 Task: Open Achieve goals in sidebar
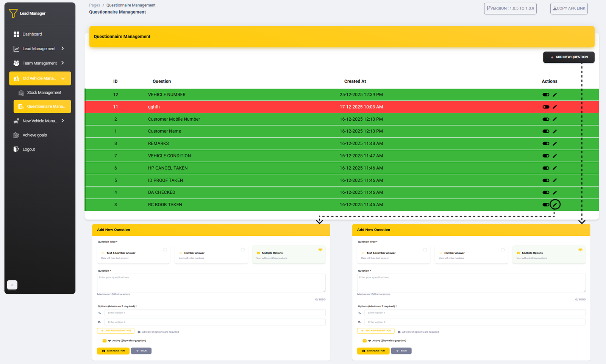(34, 135)
